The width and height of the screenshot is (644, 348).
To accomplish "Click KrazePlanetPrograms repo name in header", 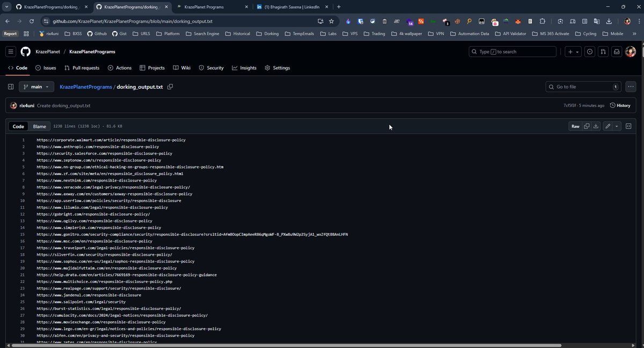I will (x=92, y=52).
